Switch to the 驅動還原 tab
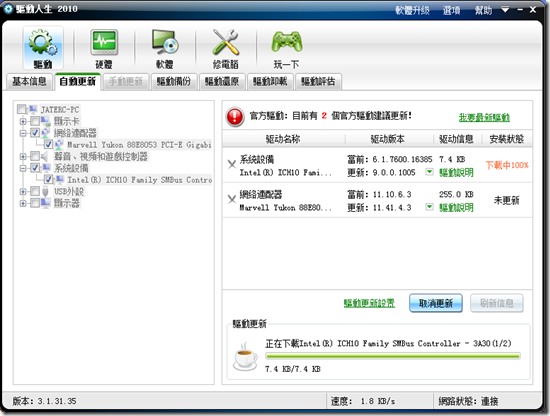Image resolution: width=550 pixels, height=416 pixels. point(222,81)
